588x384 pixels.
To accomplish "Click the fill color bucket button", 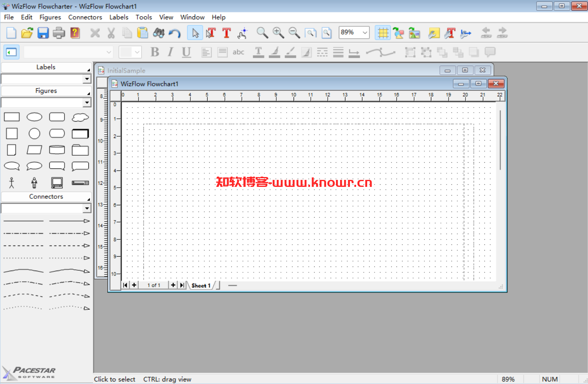I will (275, 52).
